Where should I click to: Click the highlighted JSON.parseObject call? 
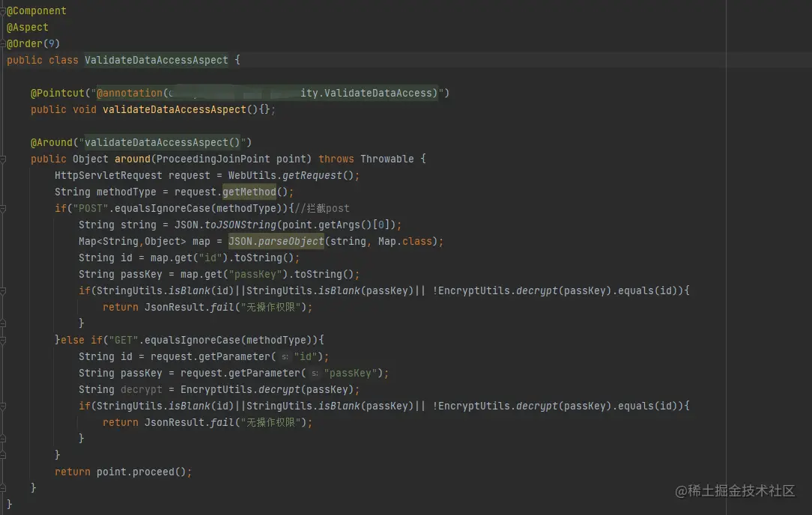click(276, 241)
